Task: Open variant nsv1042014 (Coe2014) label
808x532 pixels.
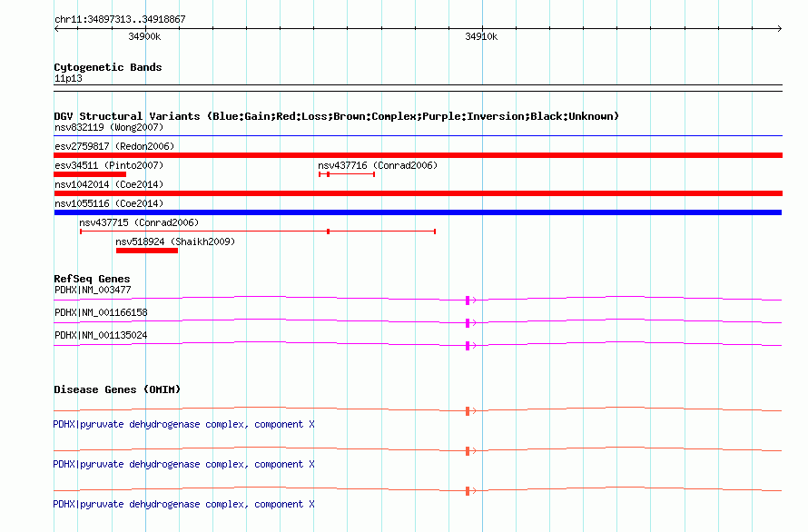Action: tap(109, 184)
